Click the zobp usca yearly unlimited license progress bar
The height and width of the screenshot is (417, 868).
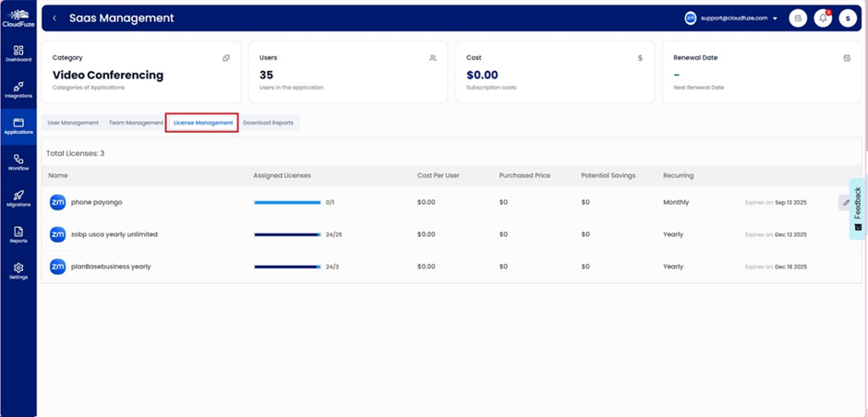[287, 234]
